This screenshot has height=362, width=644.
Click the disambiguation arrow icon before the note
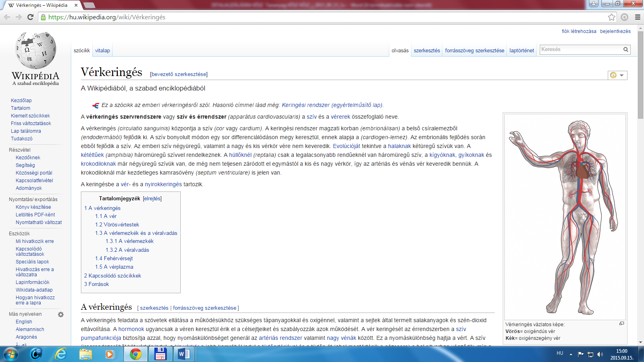point(96,105)
